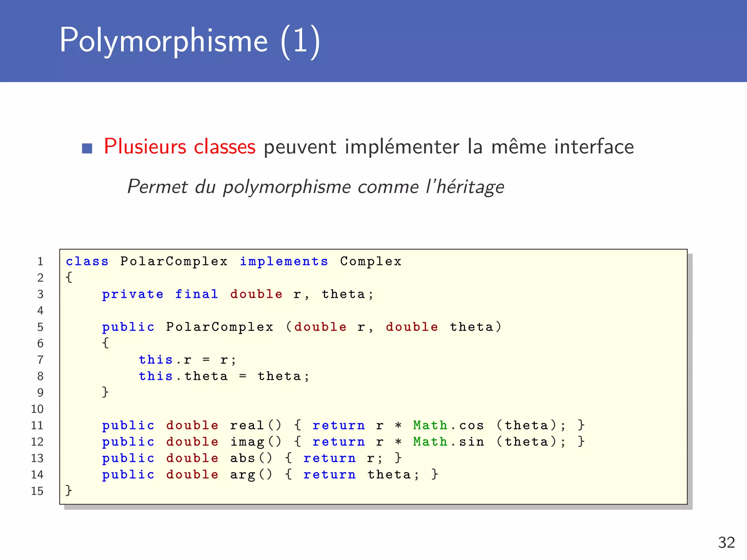This screenshot has height=560, width=747.
Task: Click the slide page number 32
Action: (727, 542)
